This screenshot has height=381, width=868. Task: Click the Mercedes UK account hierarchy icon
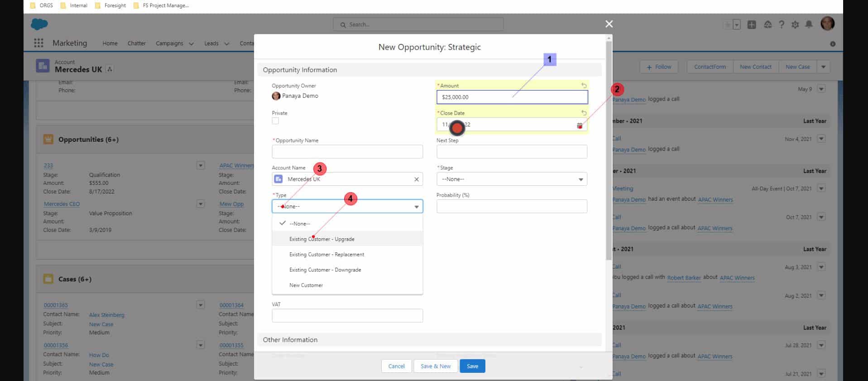[x=110, y=69]
